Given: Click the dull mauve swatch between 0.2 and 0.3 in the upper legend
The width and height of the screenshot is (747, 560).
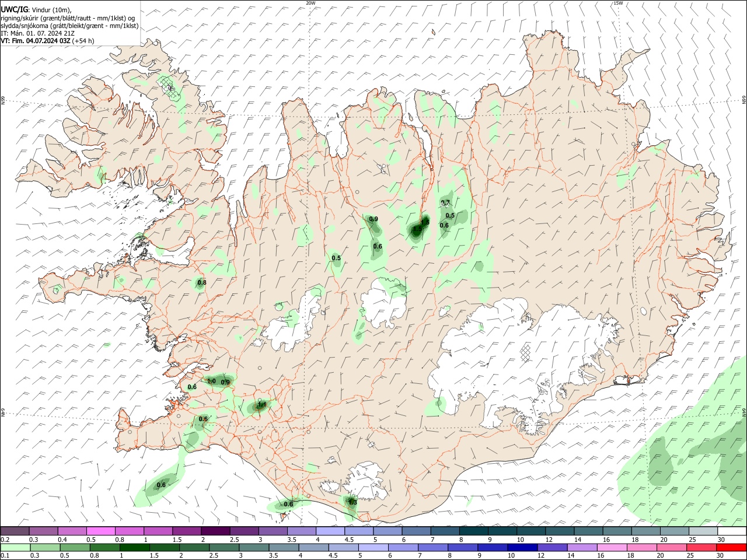Looking at the screenshot, I should 15,531.
